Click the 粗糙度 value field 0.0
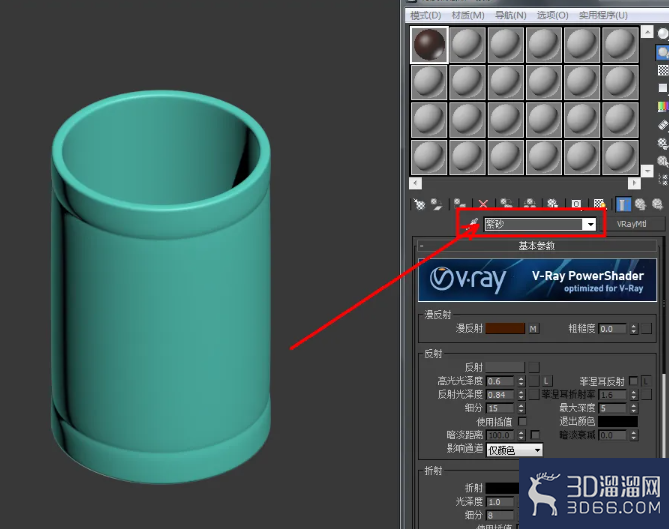 tap(614, 329)
